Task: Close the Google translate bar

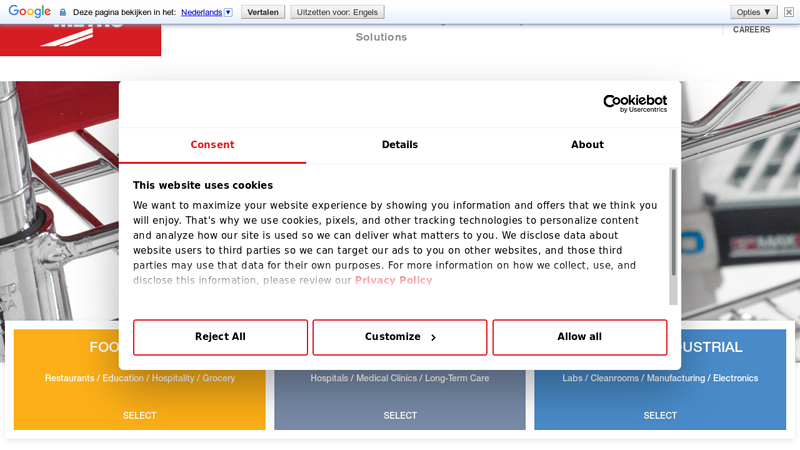Action: coord(788,12)
